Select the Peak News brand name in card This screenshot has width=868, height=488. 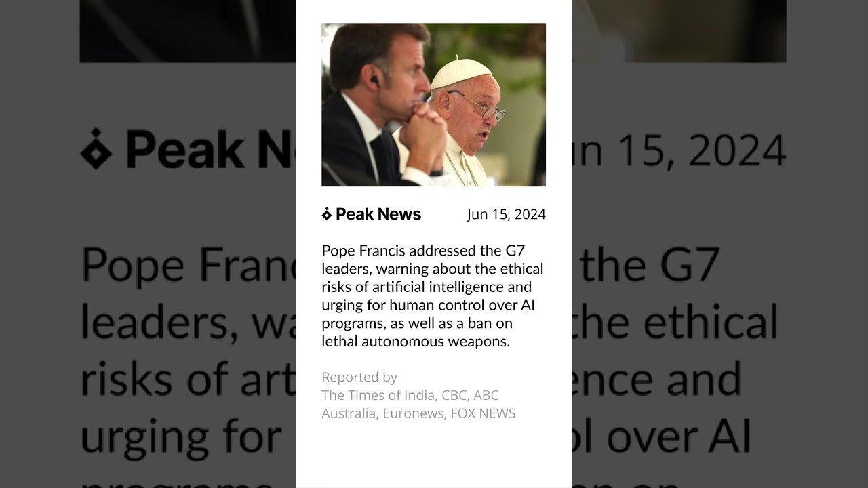(x=378, y=214)
